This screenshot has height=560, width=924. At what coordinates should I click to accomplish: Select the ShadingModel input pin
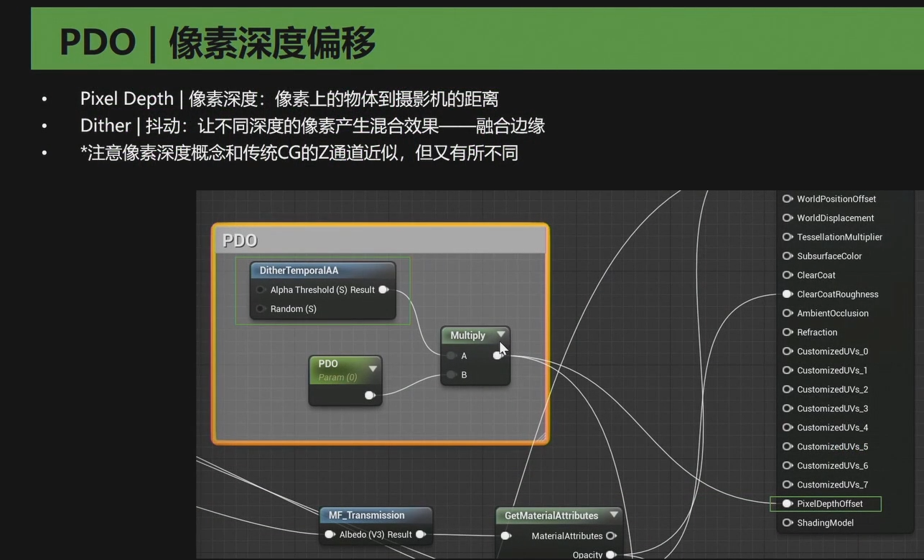[788, 523]
